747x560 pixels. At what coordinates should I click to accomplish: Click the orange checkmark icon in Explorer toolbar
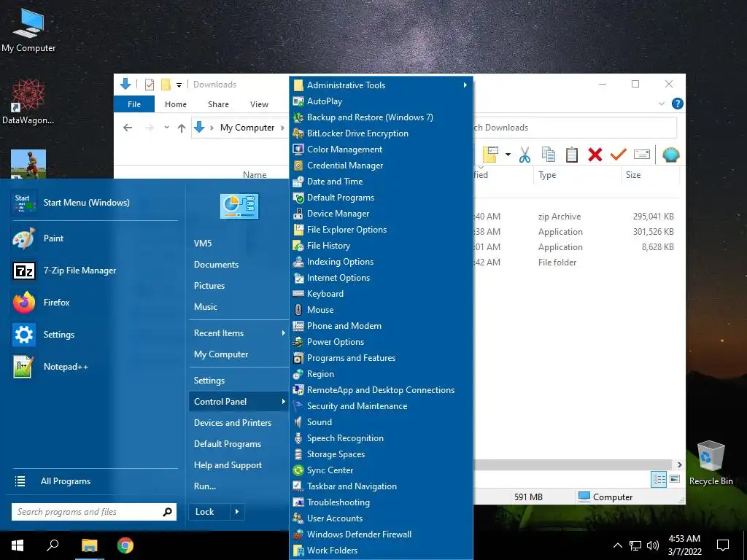point(619,155)
